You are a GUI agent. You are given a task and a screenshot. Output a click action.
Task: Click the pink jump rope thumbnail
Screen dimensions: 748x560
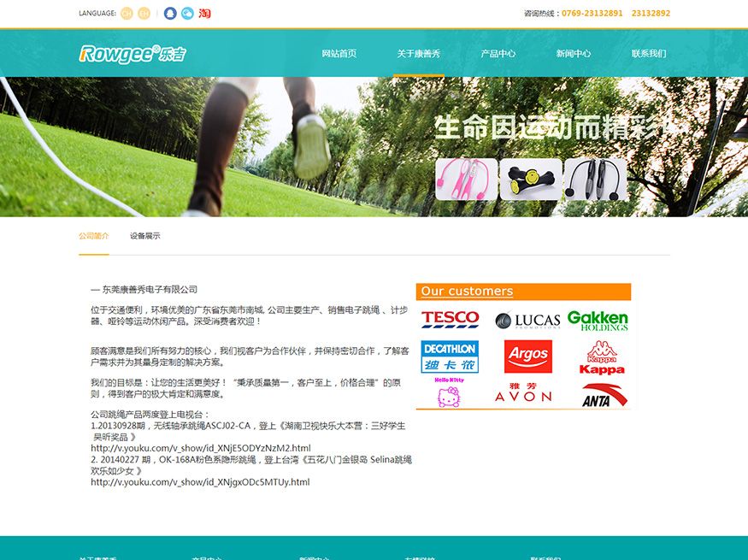[467, 180]
